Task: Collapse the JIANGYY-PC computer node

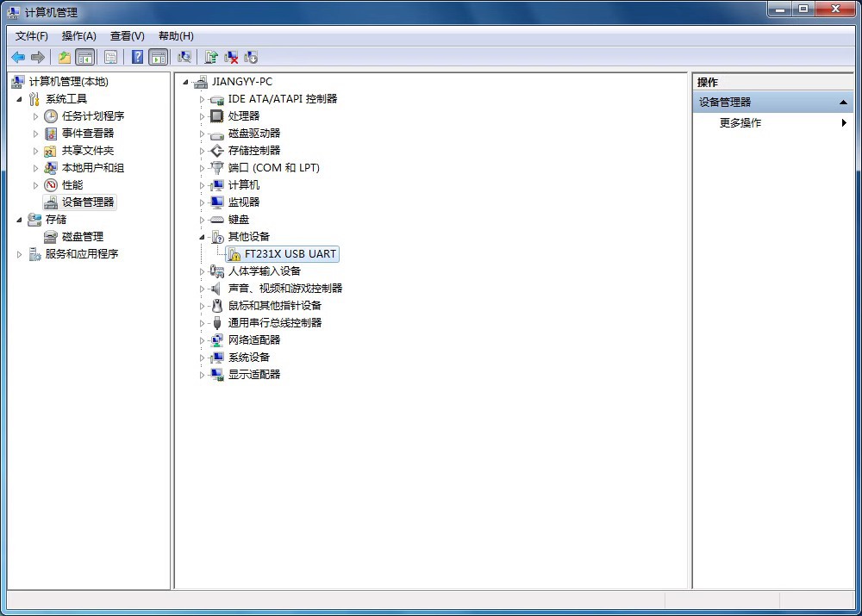Action: 185,83
